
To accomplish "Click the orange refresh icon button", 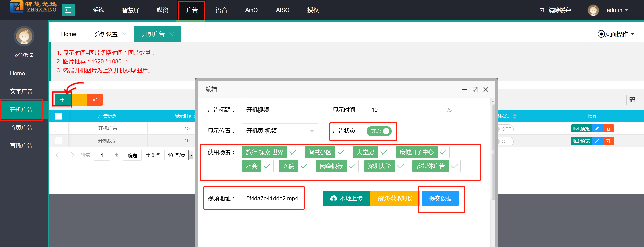I will tap(80, 100).
